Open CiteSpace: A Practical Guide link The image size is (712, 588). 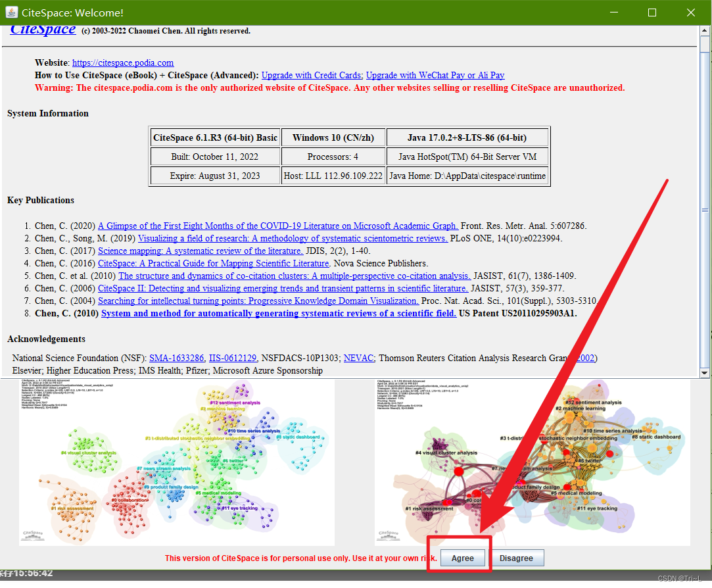click(x=214, y=264)
